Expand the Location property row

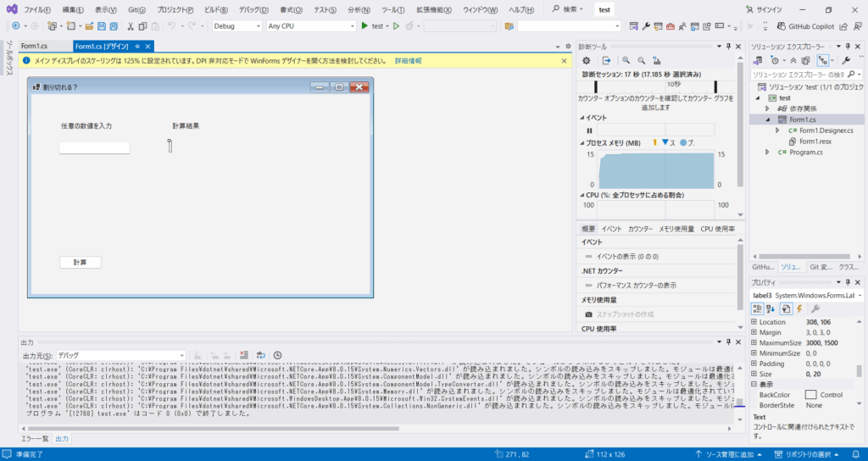(x=754, y=323)
